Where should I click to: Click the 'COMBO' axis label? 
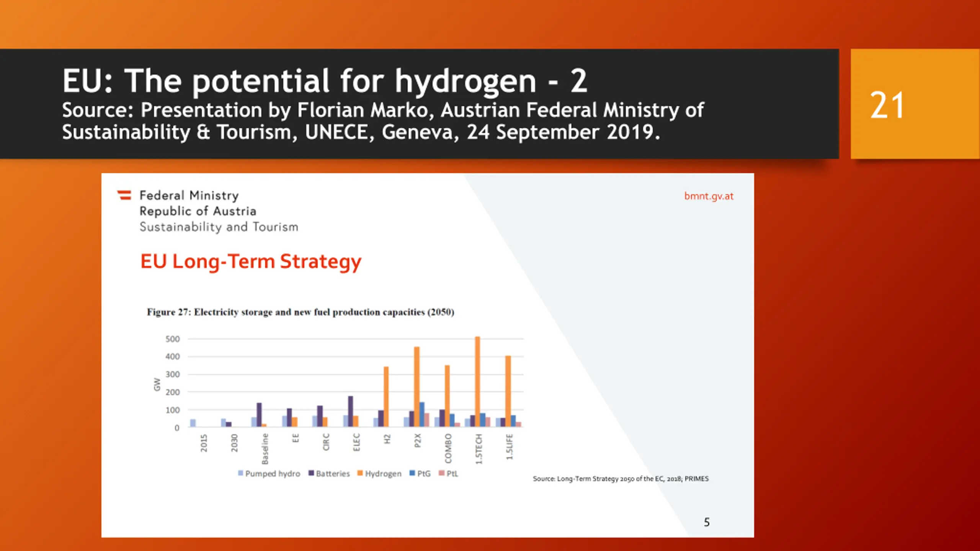coord(448,448)
